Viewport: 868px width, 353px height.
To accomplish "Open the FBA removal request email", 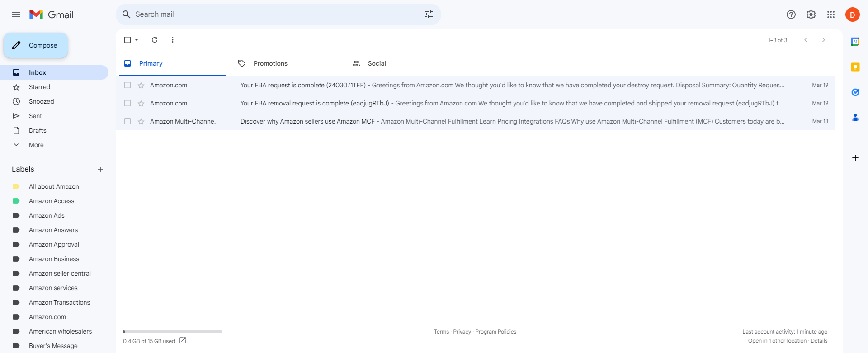I will coord(476,103).
